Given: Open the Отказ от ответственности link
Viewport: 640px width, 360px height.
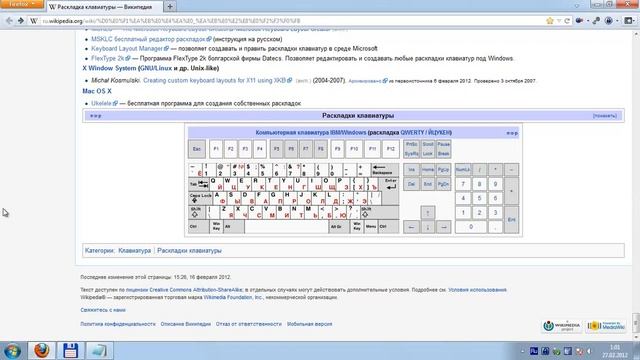Looking at the screenshot, I should coord(249,324).
